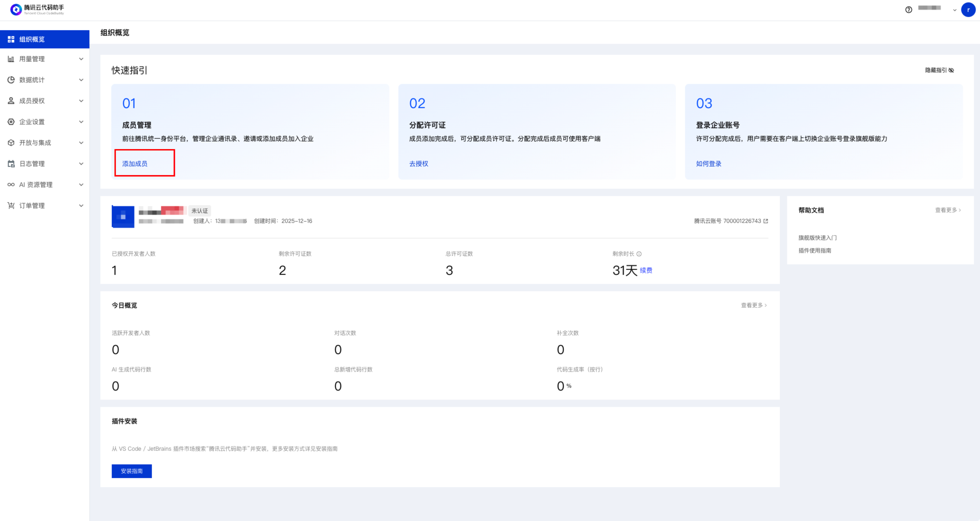
Task: Click the 添加成员 link
Action: click(135, 164)
